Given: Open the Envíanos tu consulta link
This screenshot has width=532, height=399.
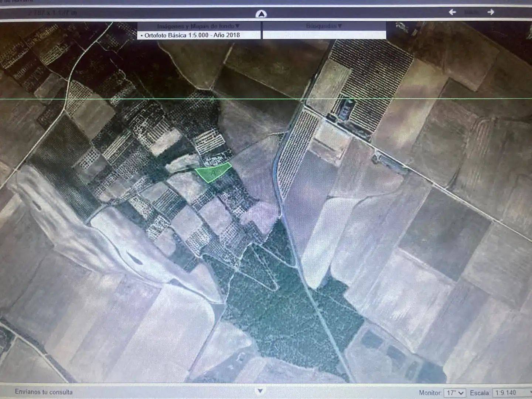Looking at the screenshot, I should (44, 392).
